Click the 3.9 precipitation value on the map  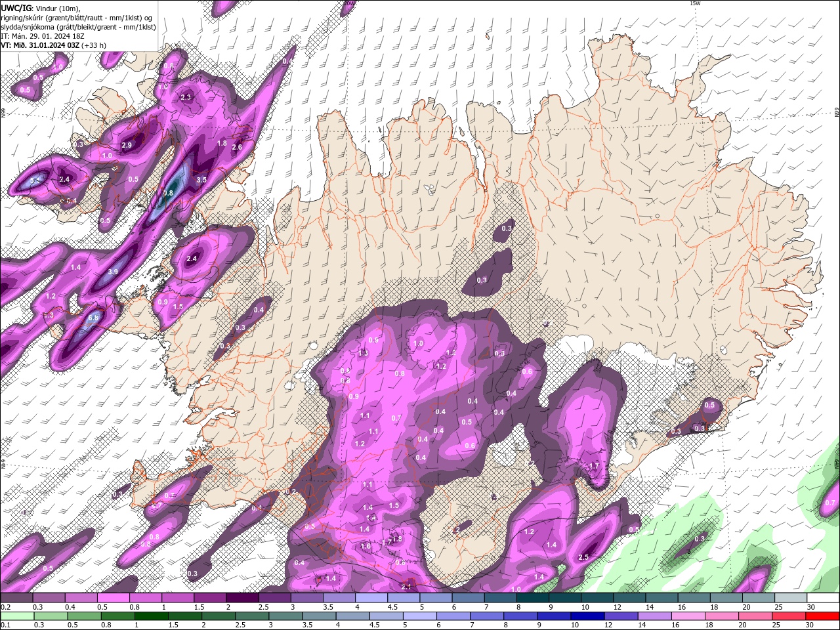(113, 272)
